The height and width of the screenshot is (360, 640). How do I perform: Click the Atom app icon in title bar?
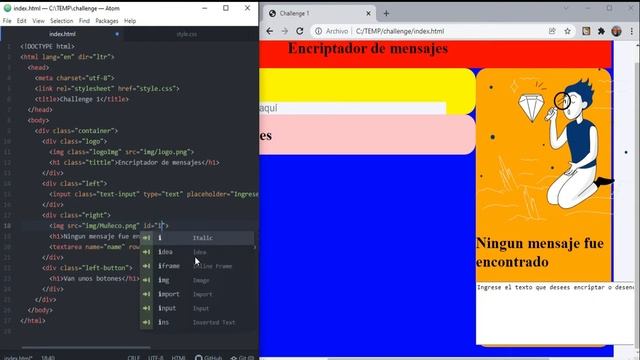7,8
